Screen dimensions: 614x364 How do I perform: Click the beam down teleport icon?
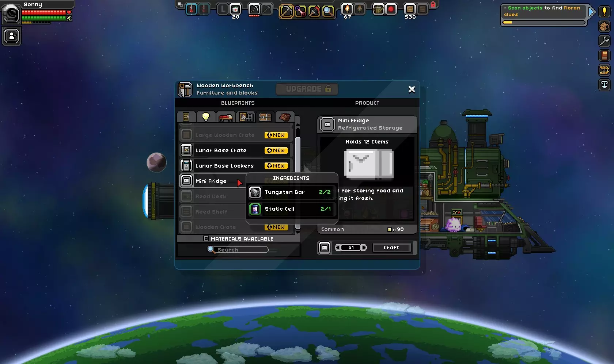point(604,85)
